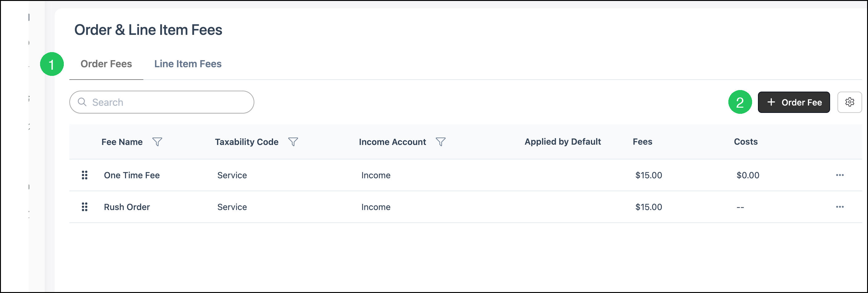This screenshot has height=293, width=868.
Task: Open the gear settings button
Action: (850, 102)
